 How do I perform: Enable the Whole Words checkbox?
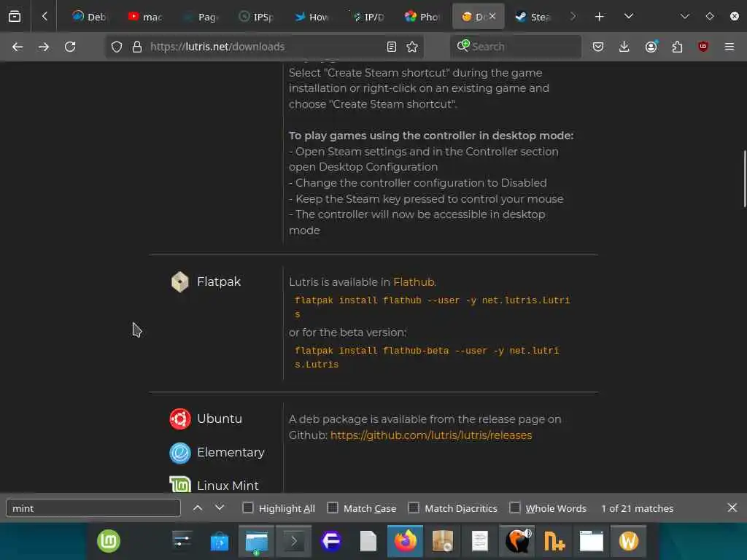tap(514, 507)
